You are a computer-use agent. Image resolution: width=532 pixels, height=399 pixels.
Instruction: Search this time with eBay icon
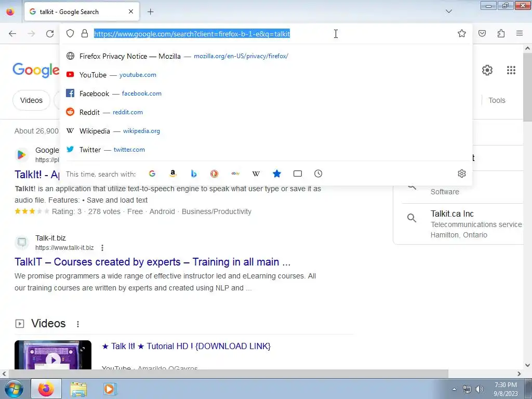[235, 174]
